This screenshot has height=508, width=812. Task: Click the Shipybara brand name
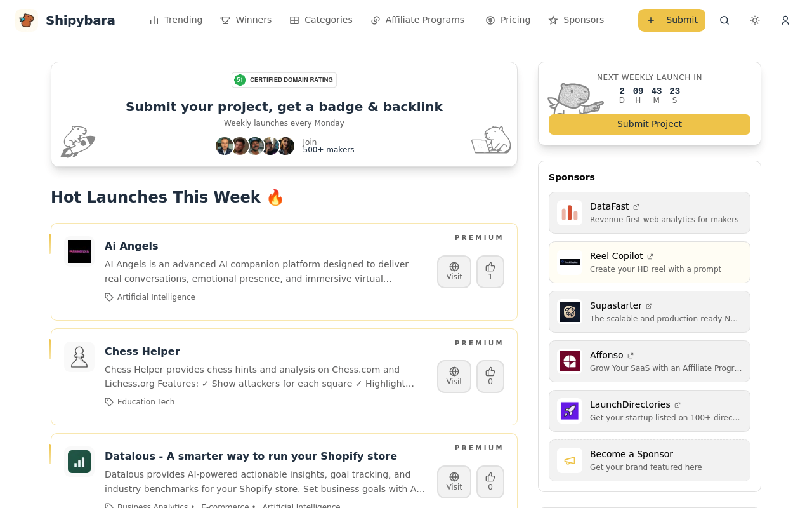[81, 20]
